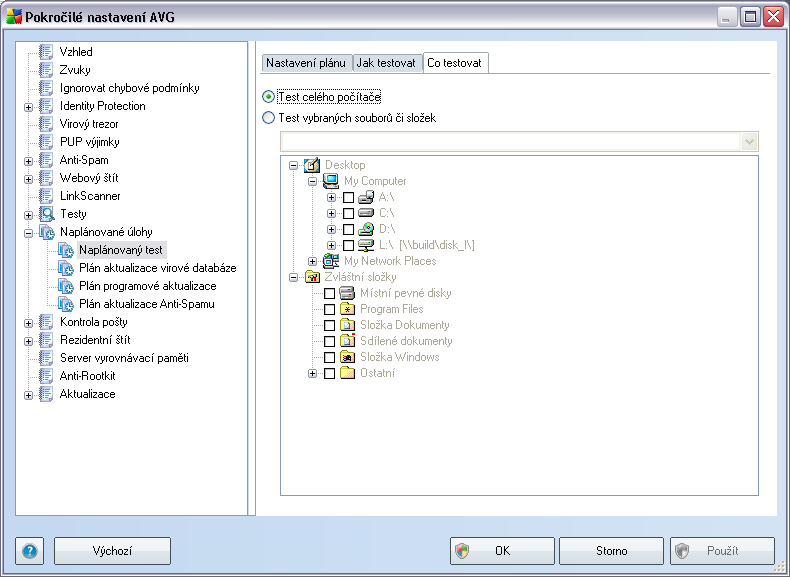Collapse the Desktop tree node

click(x=293, y=165)
